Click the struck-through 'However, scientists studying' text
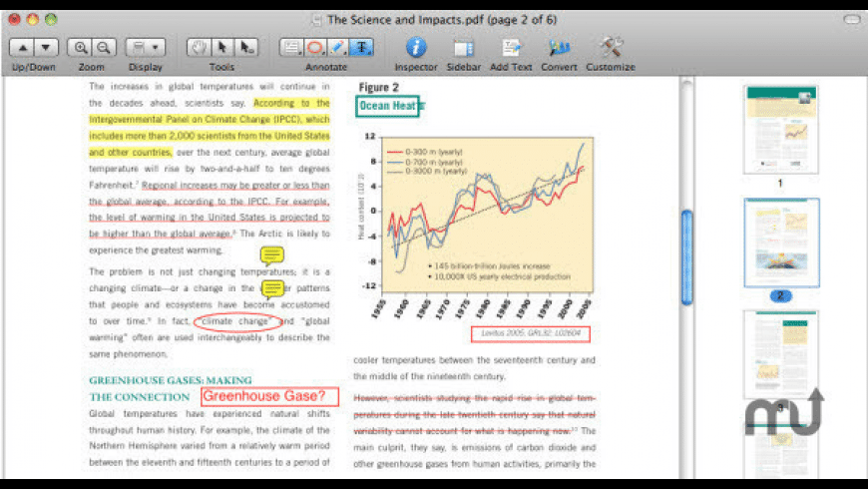The height and width of the screenshot is (489, 868). point(475,414)
